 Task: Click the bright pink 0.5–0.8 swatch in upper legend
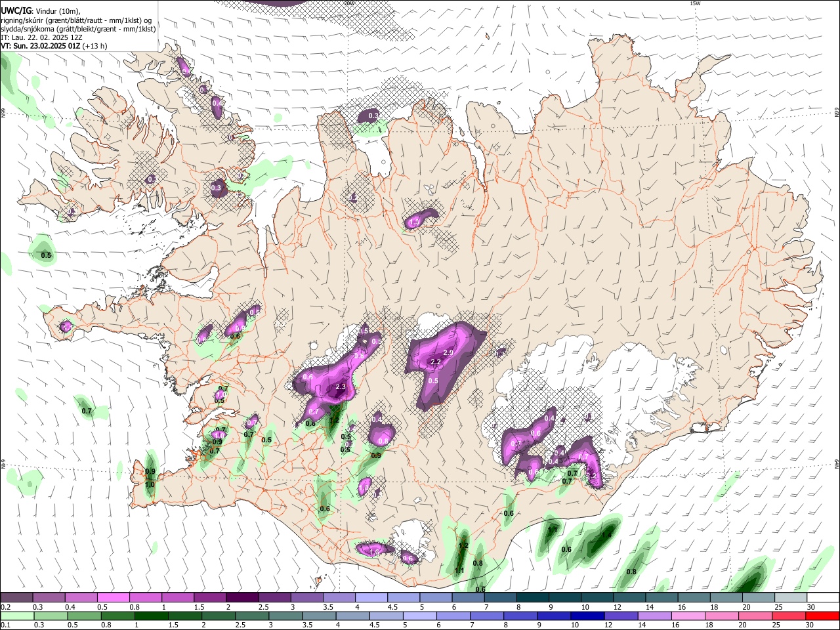pos(113,597)
